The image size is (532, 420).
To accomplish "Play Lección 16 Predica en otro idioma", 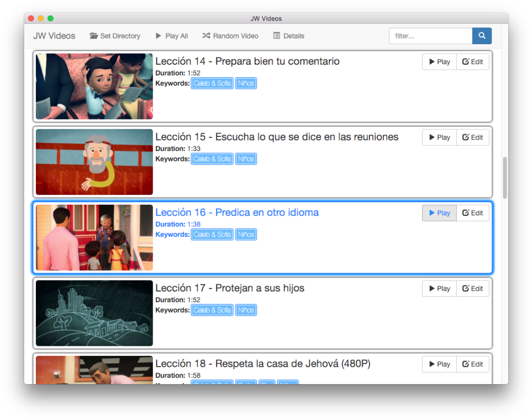I will [x=439, y=213].
